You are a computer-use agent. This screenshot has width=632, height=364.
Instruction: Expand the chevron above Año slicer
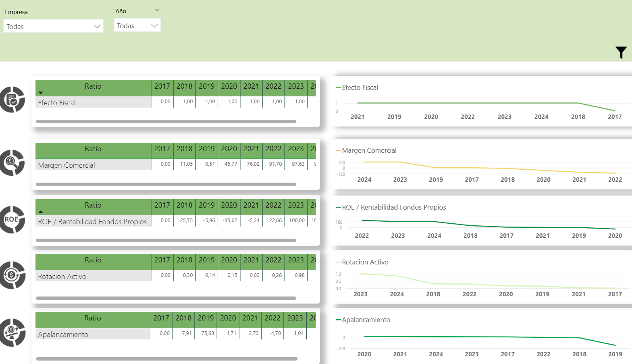pos(157,10)
